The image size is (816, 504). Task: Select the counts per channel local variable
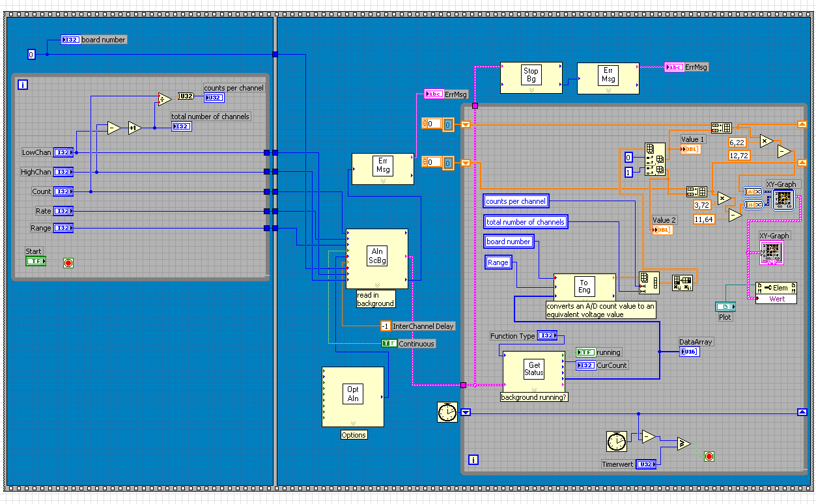(516, 201)
